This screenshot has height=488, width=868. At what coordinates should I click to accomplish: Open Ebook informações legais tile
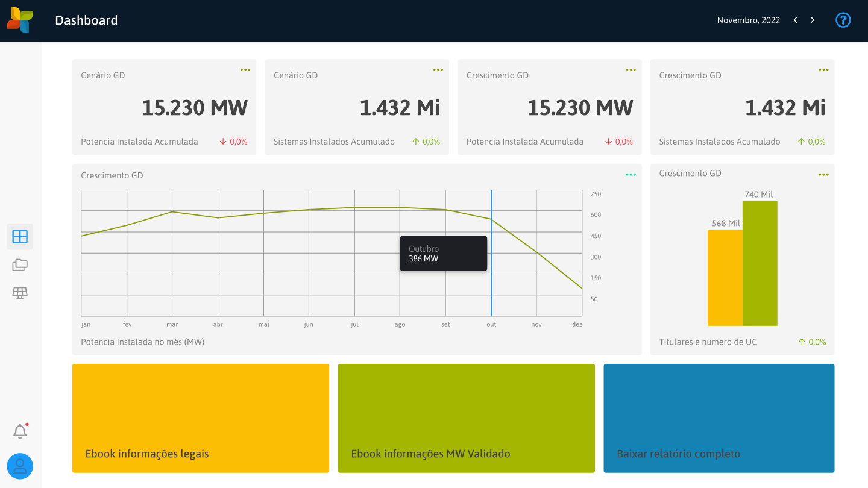[x=201, y=418]
